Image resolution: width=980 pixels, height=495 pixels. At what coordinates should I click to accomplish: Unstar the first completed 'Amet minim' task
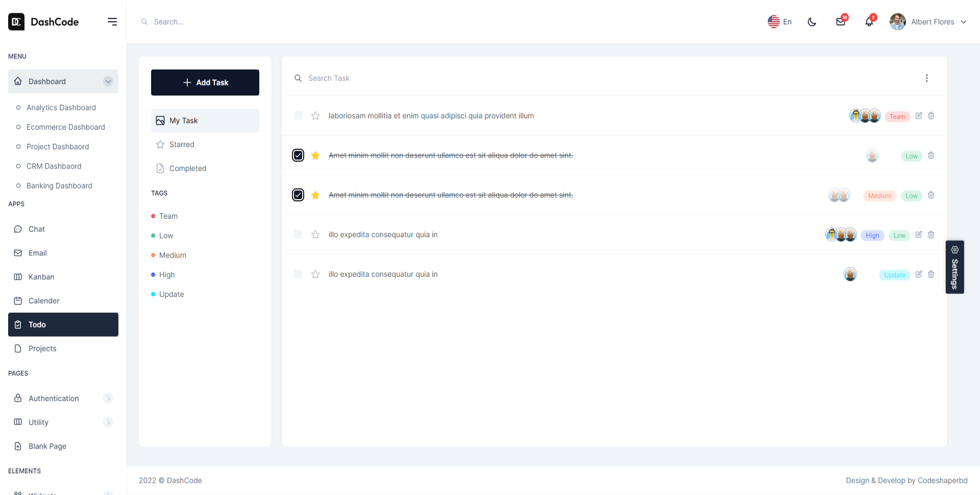315,155
